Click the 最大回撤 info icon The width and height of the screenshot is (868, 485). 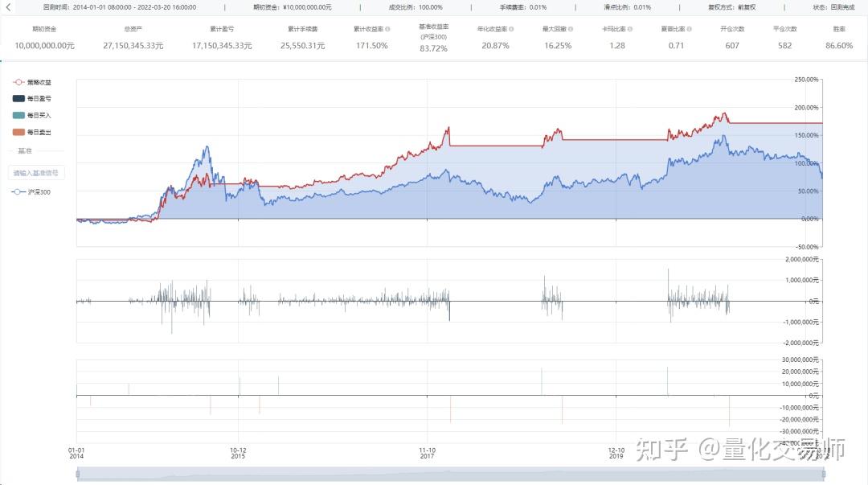click(571, 28)
